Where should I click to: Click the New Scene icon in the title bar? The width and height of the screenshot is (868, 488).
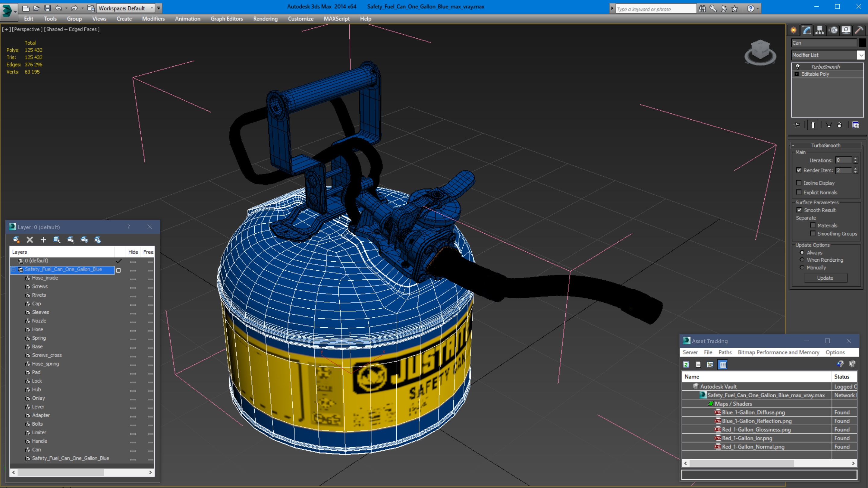coord(26,8)
